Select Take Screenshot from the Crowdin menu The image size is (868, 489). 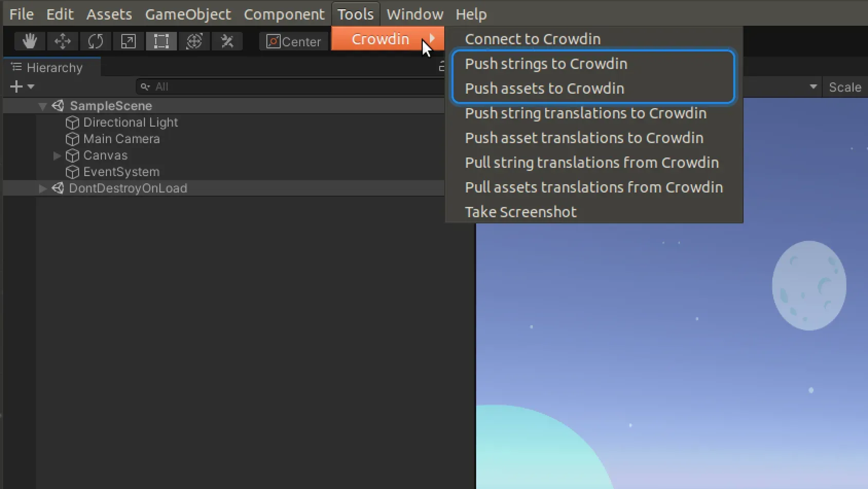[x=520, y=212]
